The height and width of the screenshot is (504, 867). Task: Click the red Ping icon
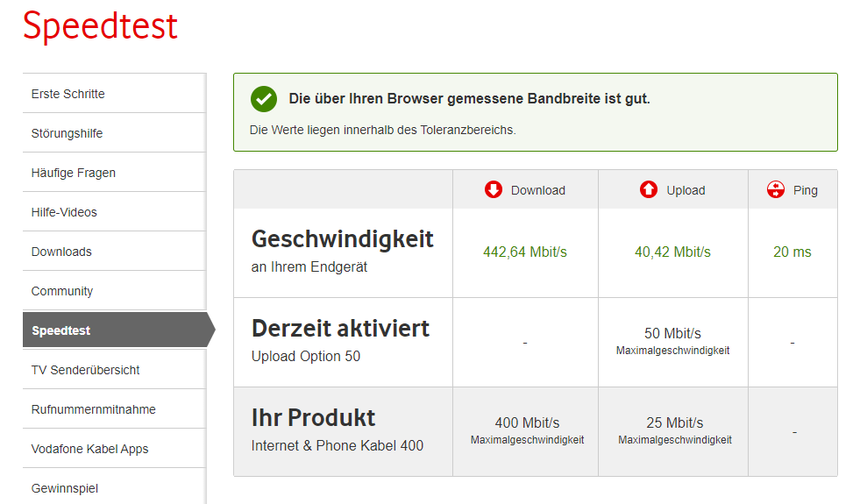click(x=775, y=189)
